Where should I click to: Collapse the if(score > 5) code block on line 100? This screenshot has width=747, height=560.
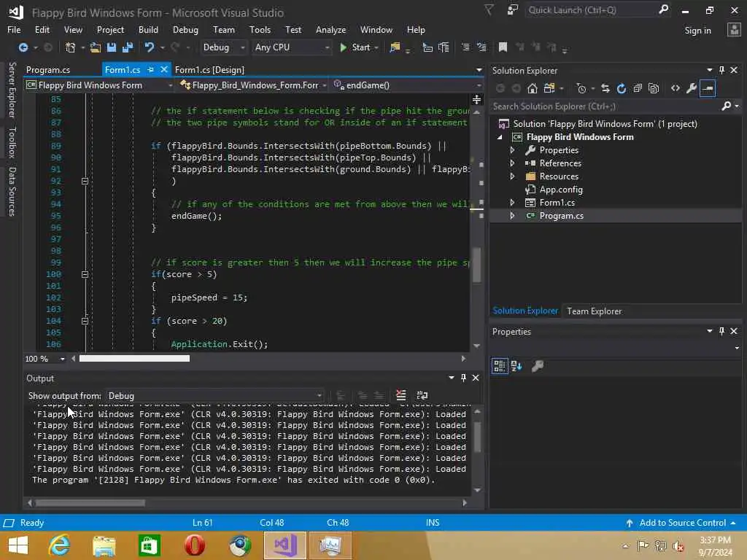85,274
